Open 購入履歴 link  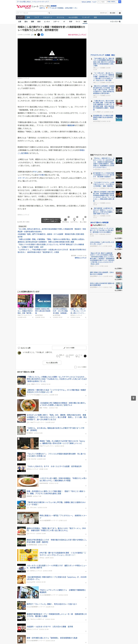tap(112, 13)
